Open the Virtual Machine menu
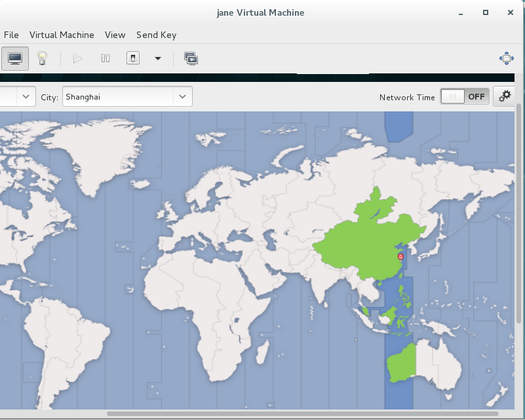The width and height of the screenshot is (525, 420). tap(62, 35)
